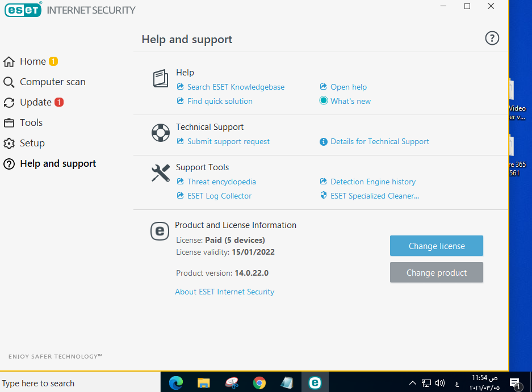532x392 pixels.
Task: Click the red Update notification badge
Action: [59, 102]
